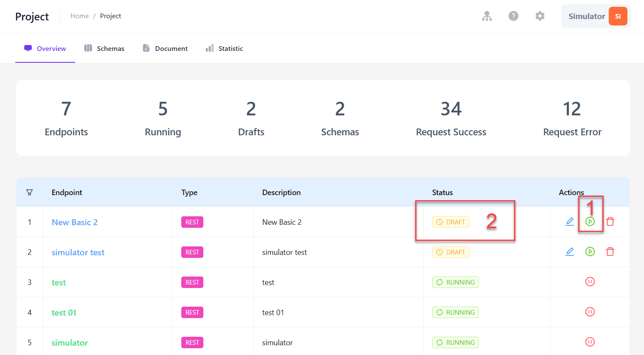Click the DRAFT status of simulator test
Image resolution: width=644 pixels, height=355 pixels.
(451, 252)
